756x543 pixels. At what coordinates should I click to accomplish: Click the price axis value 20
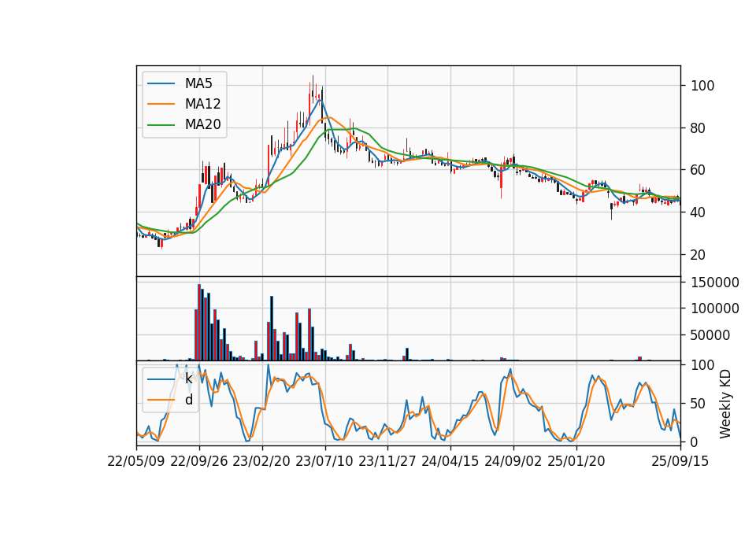coord(699,255)
